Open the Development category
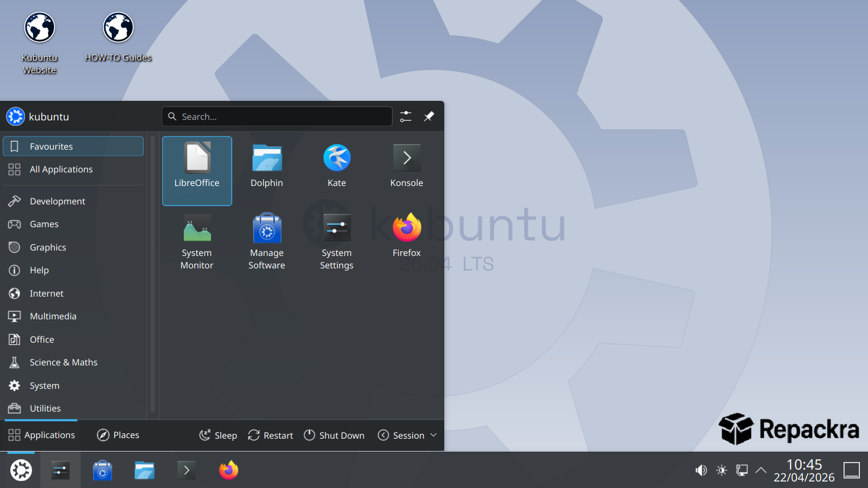 click(x=73, y=201)
